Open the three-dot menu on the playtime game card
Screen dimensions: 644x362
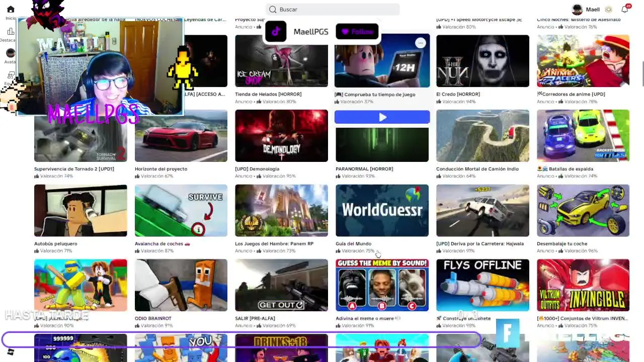tap(420, 43)
